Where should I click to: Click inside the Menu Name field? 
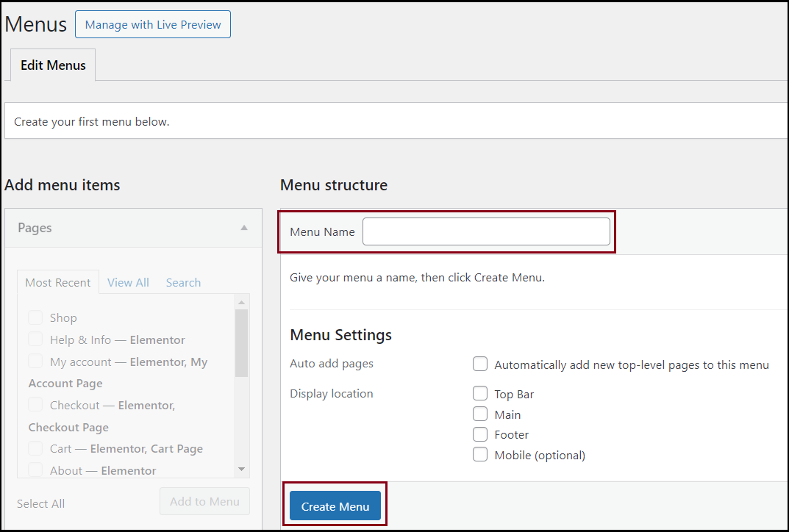(486, 231)
